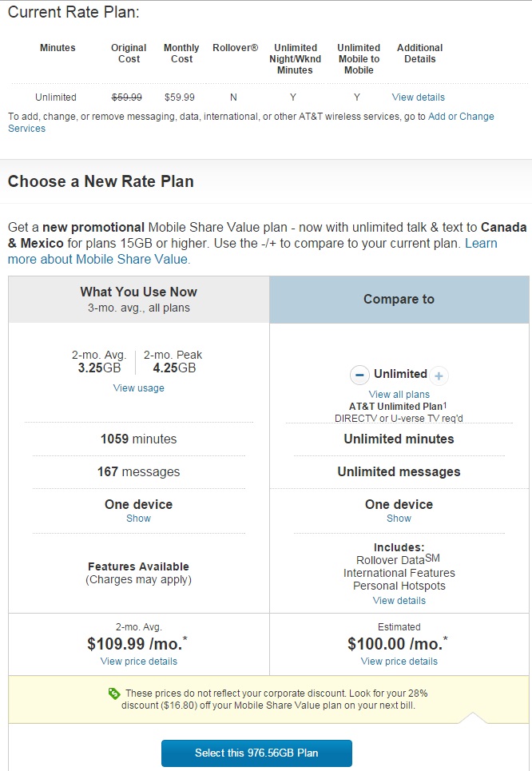This screenshot has height=771, width=532.
Task: Open Learn more about Mobile Share Value
Action: click(252, 251)
